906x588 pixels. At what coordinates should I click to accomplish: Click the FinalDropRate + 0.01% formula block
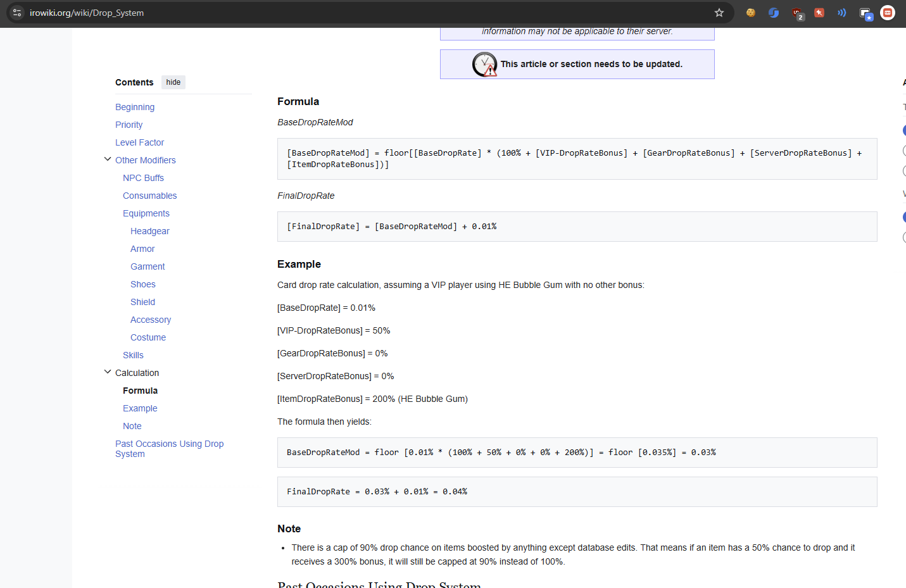pyautogui.click(x=577, y=227)
